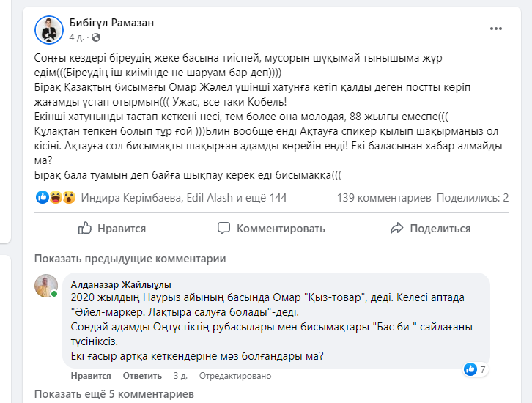
Task: Click Ответить under Алданазар's comment
Action: coord(142,376)
